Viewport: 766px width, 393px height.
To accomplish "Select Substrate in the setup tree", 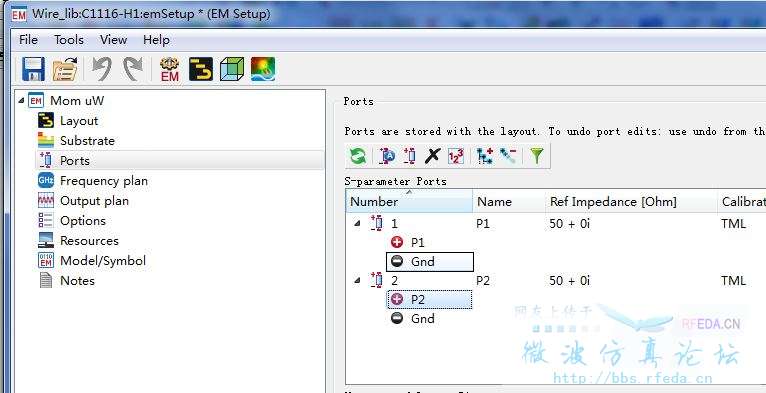I will (x=87, y=141).
